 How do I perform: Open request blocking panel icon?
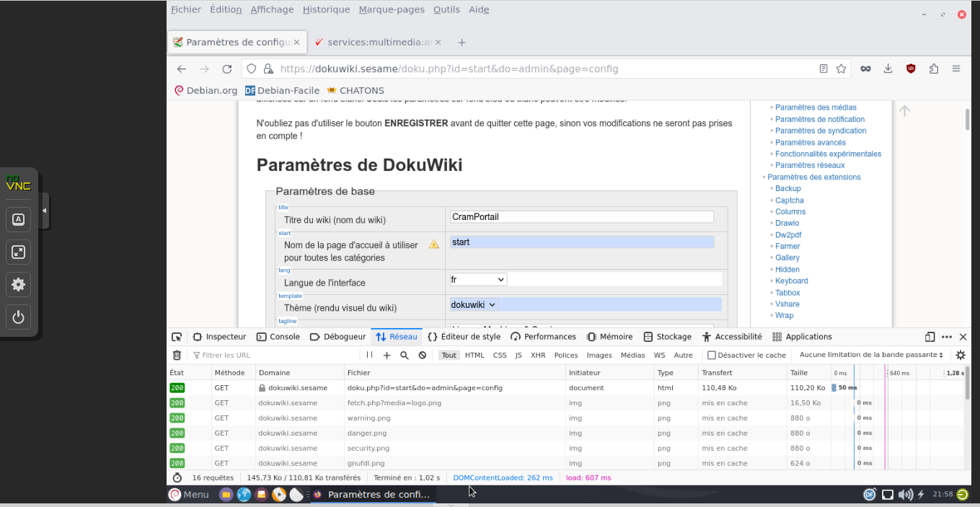(x=423, y=355)
